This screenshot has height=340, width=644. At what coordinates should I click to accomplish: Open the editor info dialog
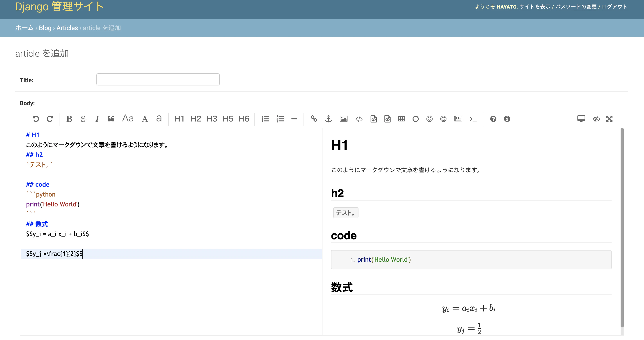(x=507, y=119)
